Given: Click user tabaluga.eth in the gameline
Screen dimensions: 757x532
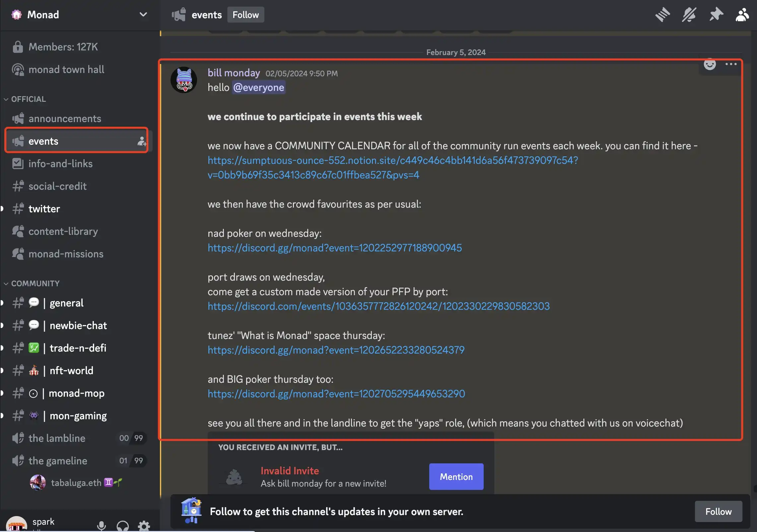Looking at the screenshot, I should pos(76,483).
